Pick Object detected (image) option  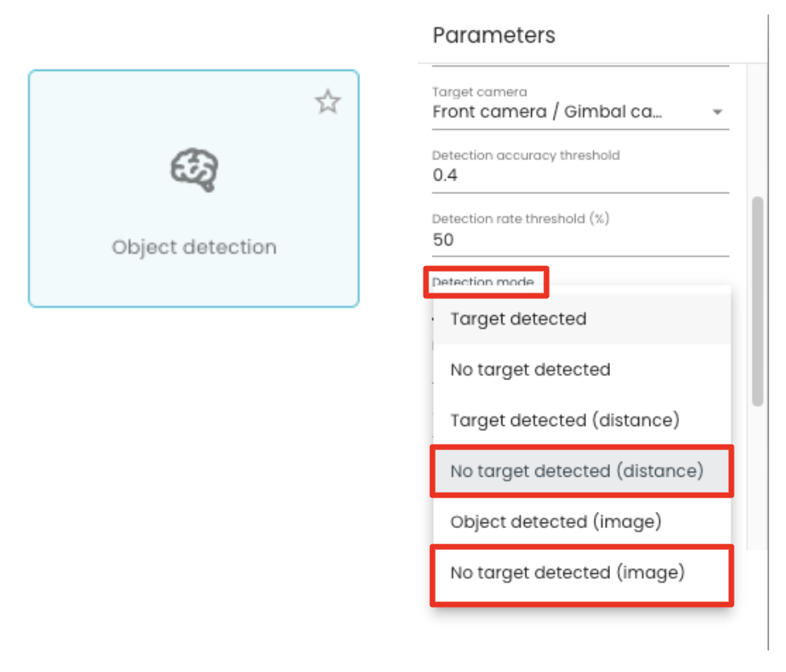582,522
